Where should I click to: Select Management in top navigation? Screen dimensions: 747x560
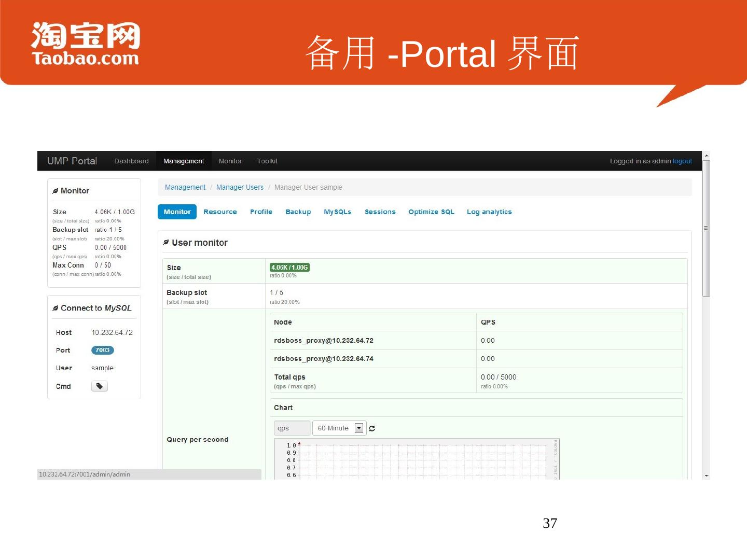point(184,161)
